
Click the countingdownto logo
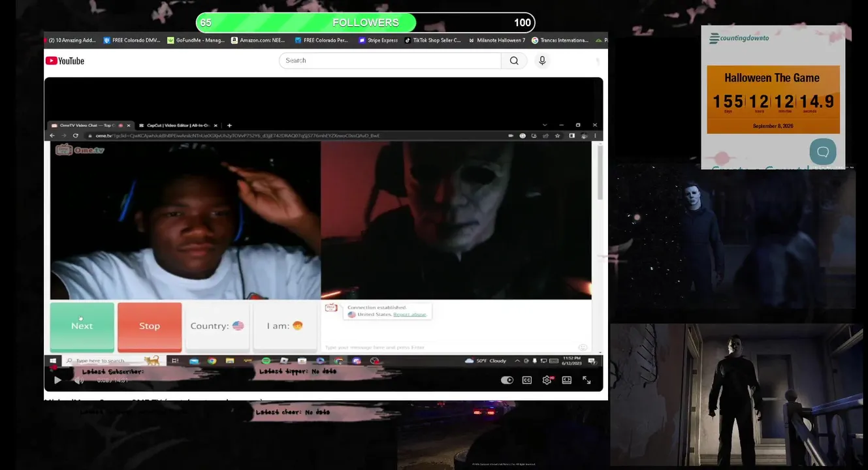click(x=739, y=39)
